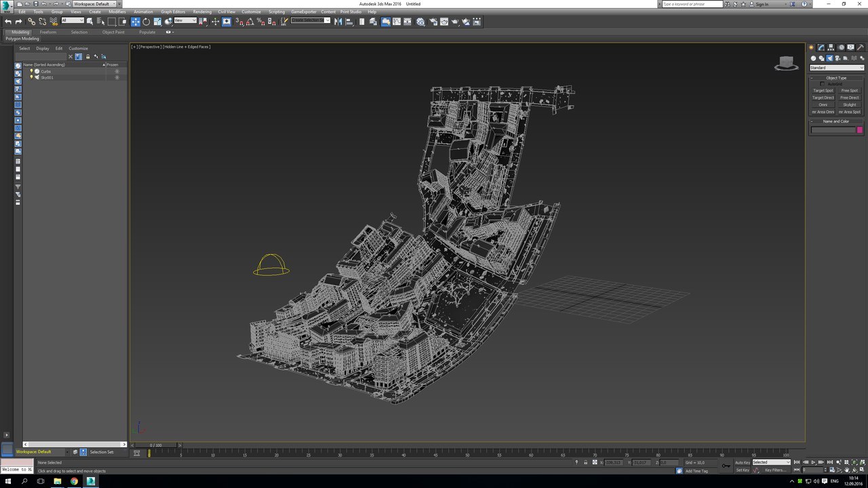Collapse the Name and Color rollout
The width and height of the screenshot is (868, 488).
[836, 121]
